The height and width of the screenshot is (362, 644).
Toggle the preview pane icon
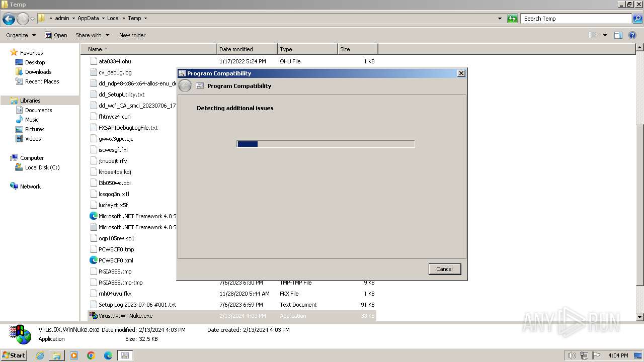618,35
